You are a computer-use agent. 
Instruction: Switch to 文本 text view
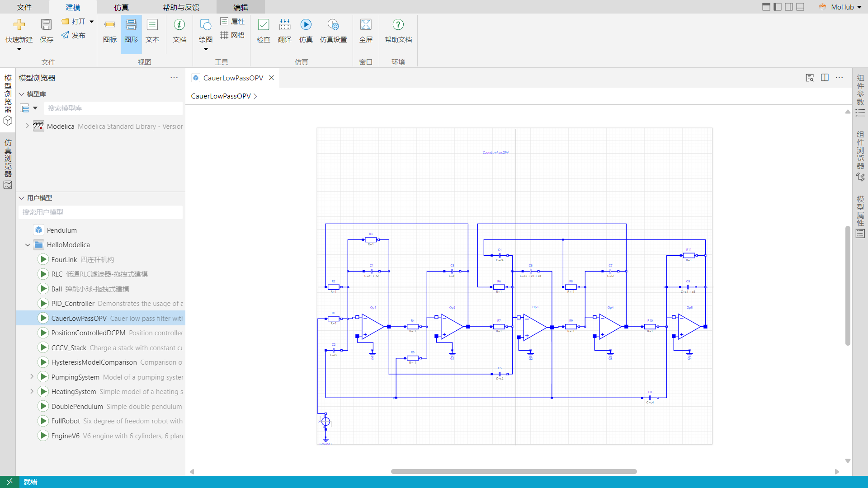coord(152,30)
